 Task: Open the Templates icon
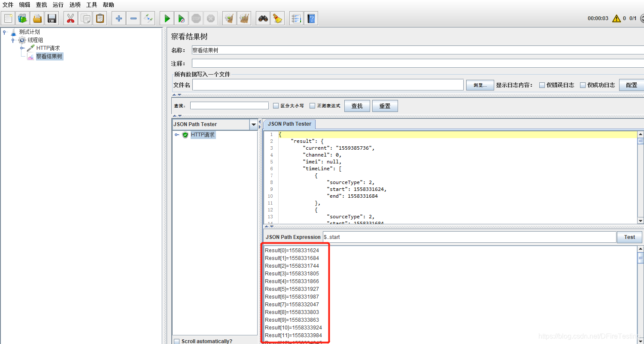point(23,18)
